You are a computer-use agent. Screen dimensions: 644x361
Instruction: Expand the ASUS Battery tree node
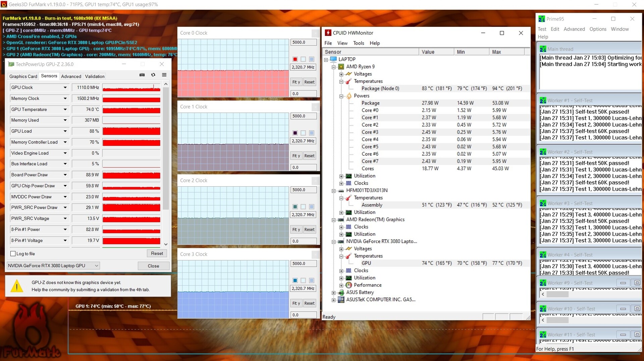(334, 293)
